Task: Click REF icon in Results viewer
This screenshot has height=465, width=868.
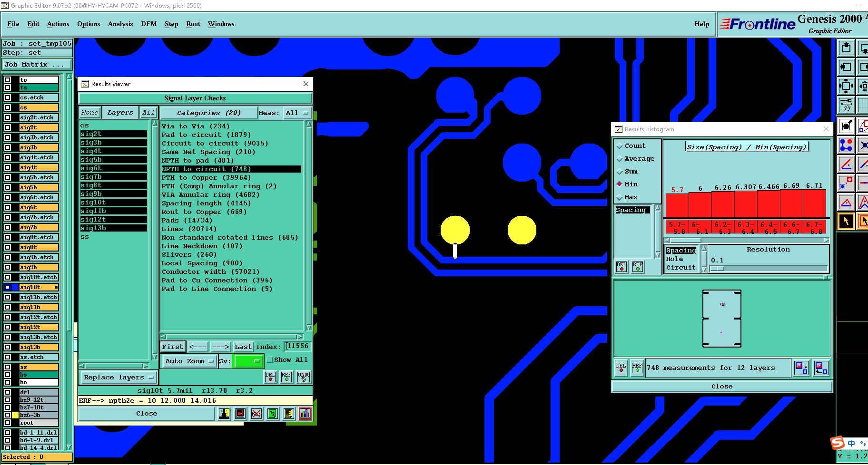Action: pyautogui.click(x=286, y=377)
